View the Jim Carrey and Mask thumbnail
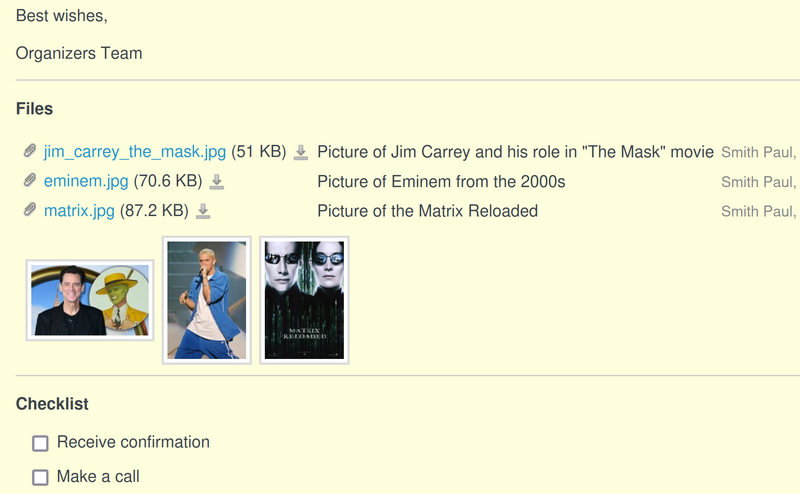Screen dimensions: 800x494 (90, 300)
